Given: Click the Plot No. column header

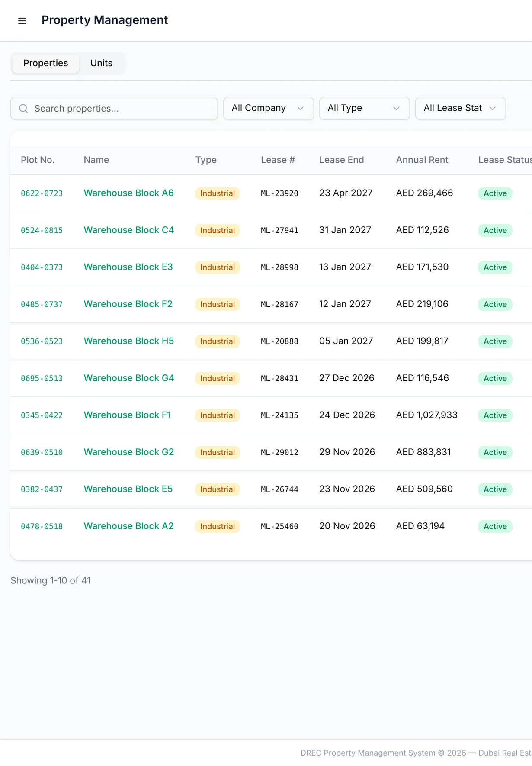Looking at the screenshot, I should (x=38, y=160).
